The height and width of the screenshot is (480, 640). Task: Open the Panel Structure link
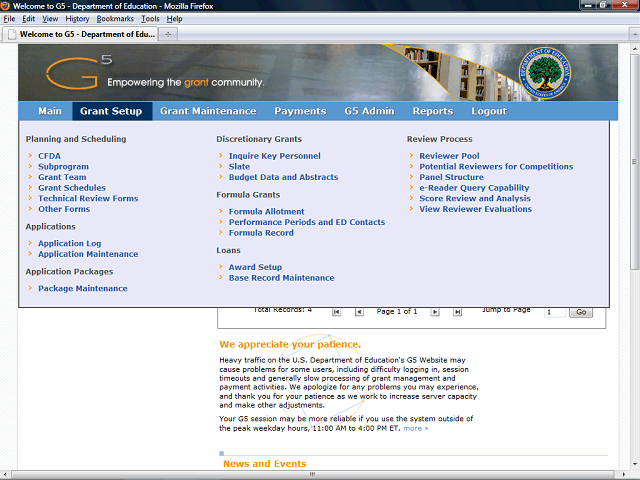pos(451,177)
